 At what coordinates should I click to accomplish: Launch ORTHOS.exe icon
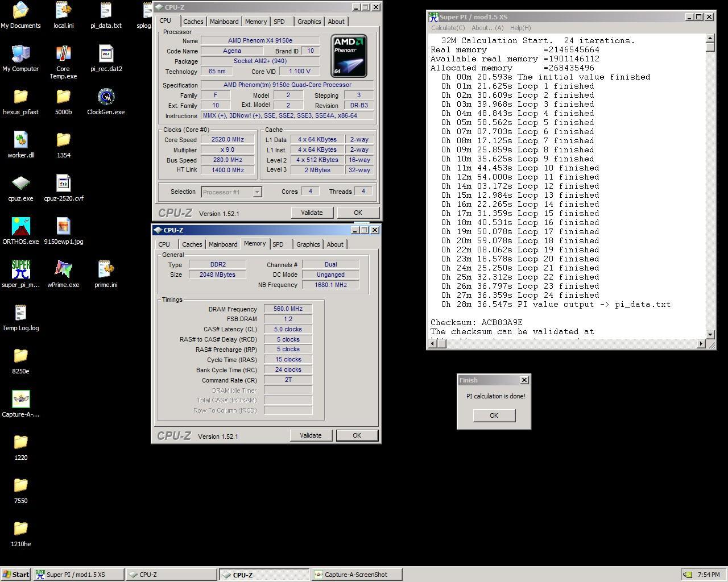20,231
